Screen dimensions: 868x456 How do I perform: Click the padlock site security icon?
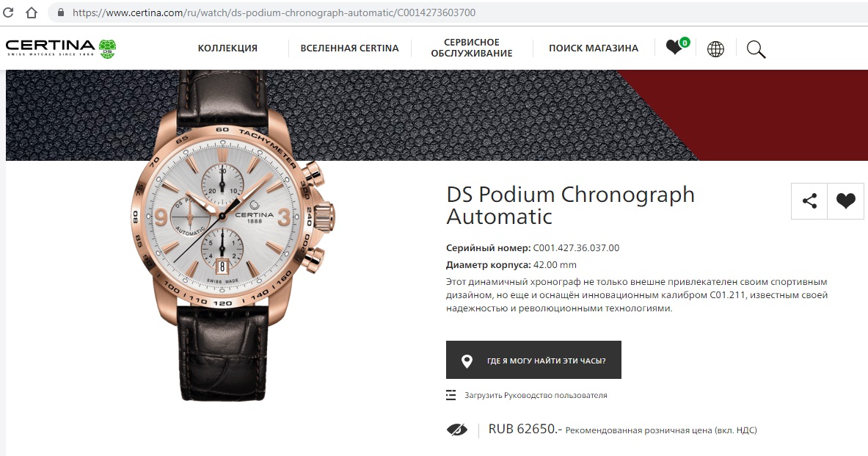point(60,12)
